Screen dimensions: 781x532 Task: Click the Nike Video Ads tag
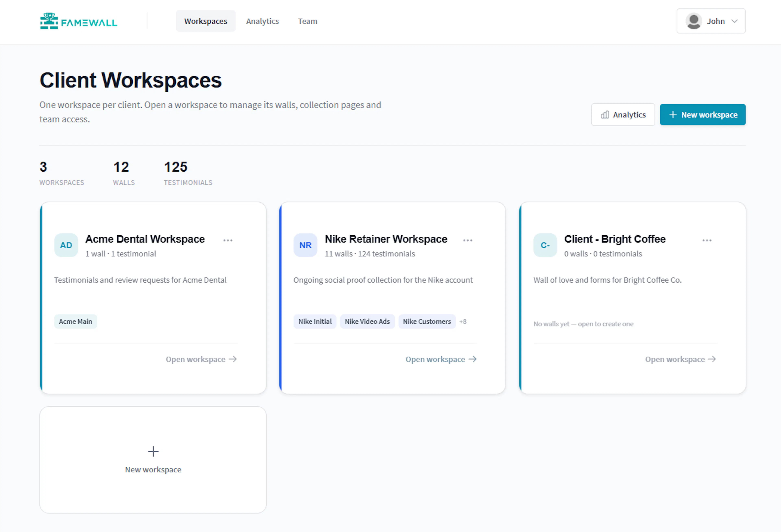(367, 322)
